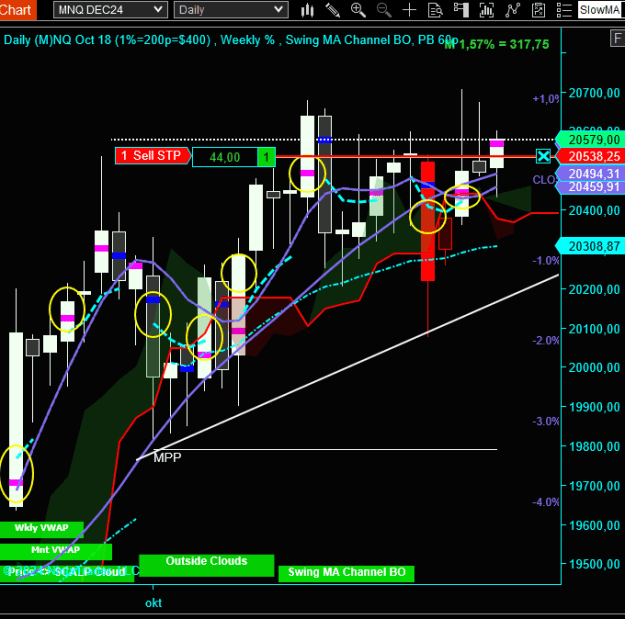The image size is (625, 619).
Task: Click the 19900,00 price axis label
Action: [x=594, y=407]
